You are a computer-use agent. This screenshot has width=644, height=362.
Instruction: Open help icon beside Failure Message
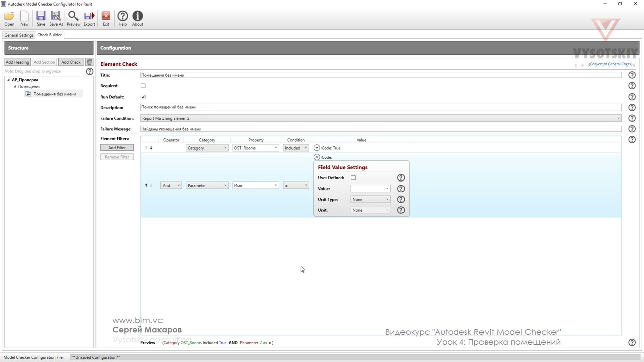pos(632,129)
